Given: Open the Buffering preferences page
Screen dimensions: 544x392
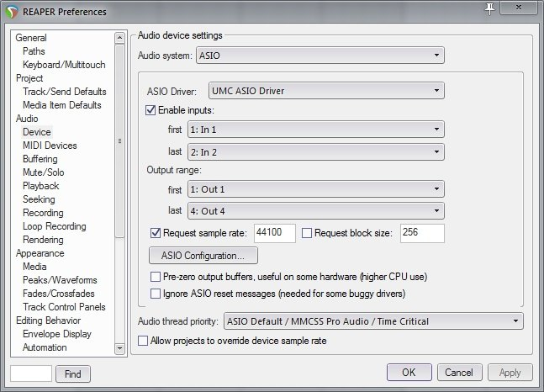Looking at the screenshot, I should pos(40,159).
